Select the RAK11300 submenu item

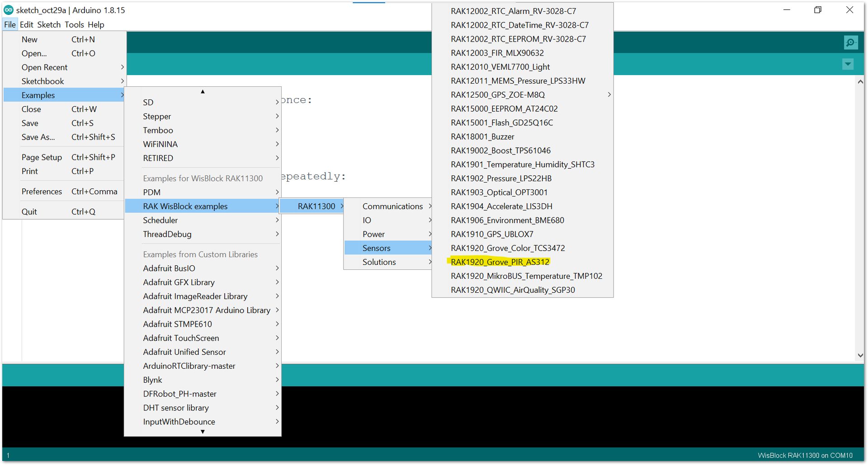[312, 207]
